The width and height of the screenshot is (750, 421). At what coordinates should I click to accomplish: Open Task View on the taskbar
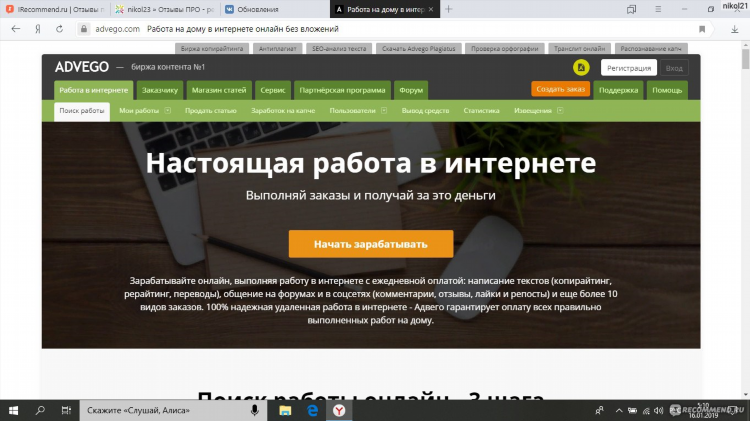pos(66,410)
